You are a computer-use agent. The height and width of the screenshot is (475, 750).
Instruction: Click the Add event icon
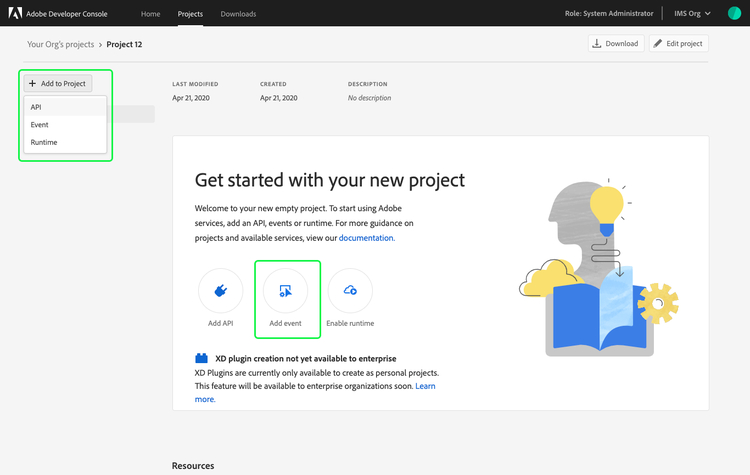[x=286, y=290]
